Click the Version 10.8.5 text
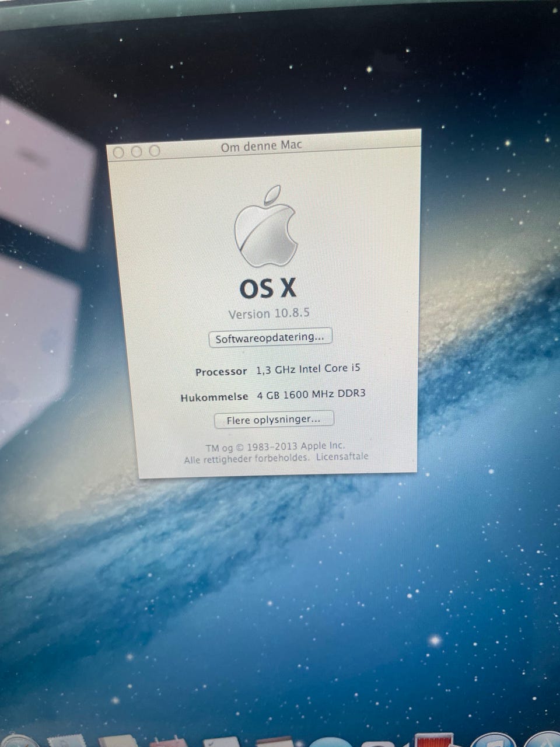 pyautogui.click(x=269, y=313)
